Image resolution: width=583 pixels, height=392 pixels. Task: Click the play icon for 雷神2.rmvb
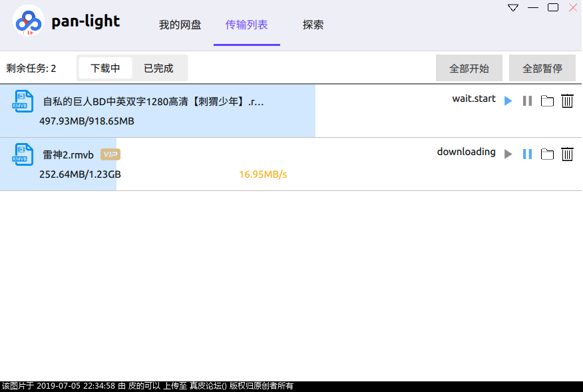click(508, 154)
